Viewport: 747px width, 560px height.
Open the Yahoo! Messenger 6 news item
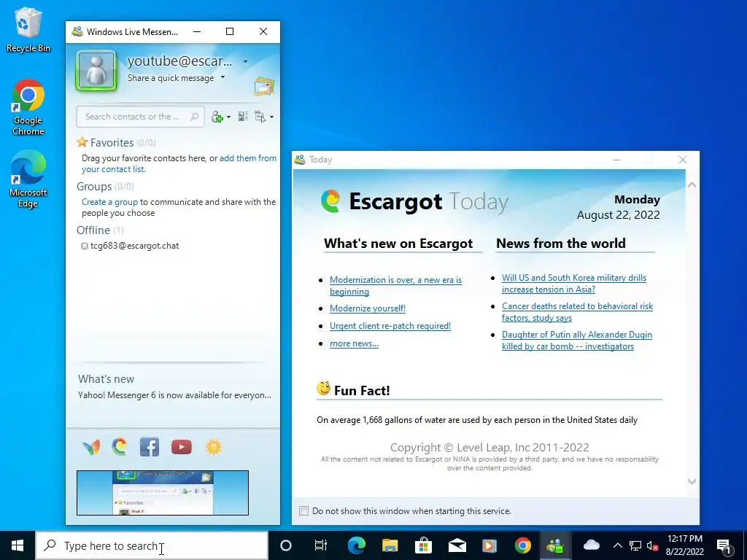pyautogui.click(x=174, y=394)
